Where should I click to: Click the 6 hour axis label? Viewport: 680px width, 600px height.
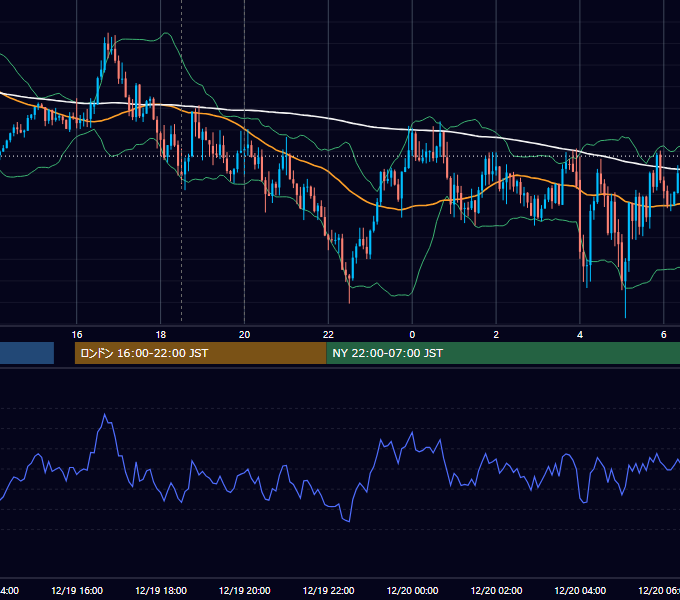pyautogui.click(x=664, y=335)
